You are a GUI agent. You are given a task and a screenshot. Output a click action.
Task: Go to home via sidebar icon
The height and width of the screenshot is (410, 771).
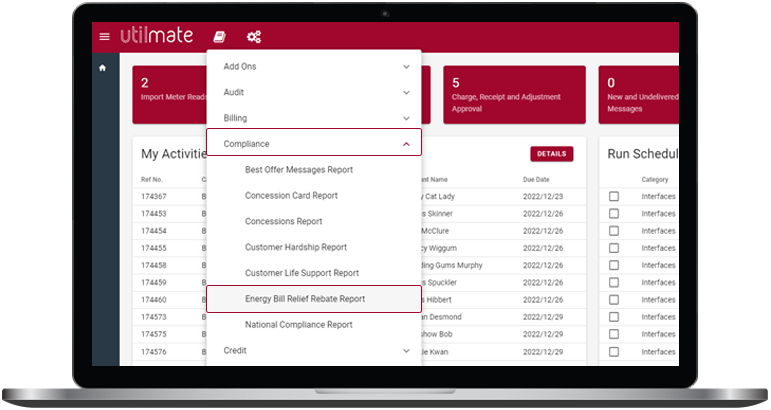(102, 68)
